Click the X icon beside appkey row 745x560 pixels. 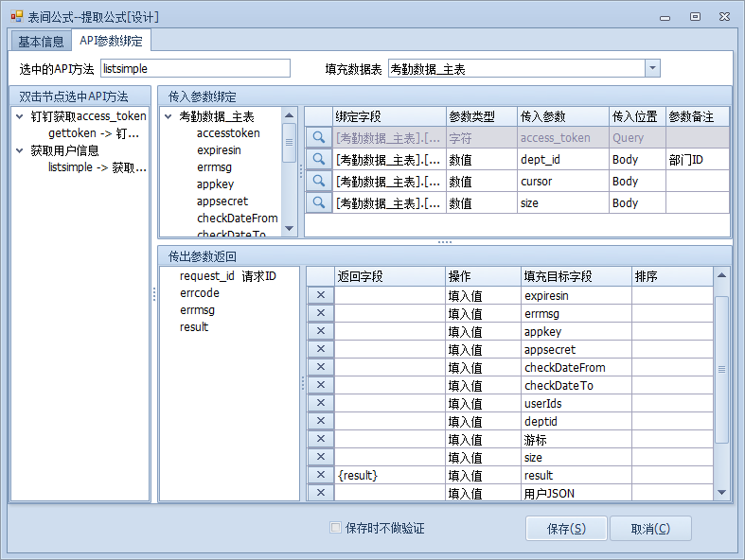pos(320,332)
